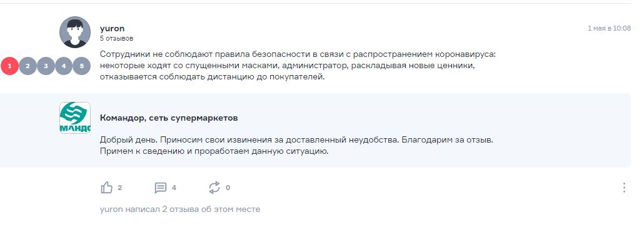Select rating circle 5
The image size is (644, 227).
point(82,66)
